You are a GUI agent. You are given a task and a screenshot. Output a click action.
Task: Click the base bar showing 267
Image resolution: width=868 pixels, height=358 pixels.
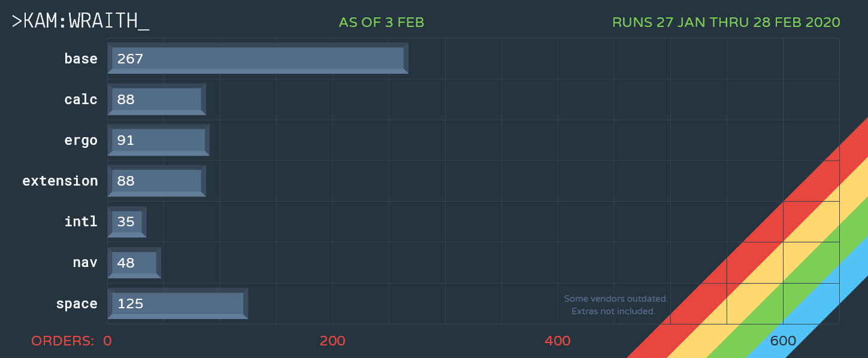point(258,59)
